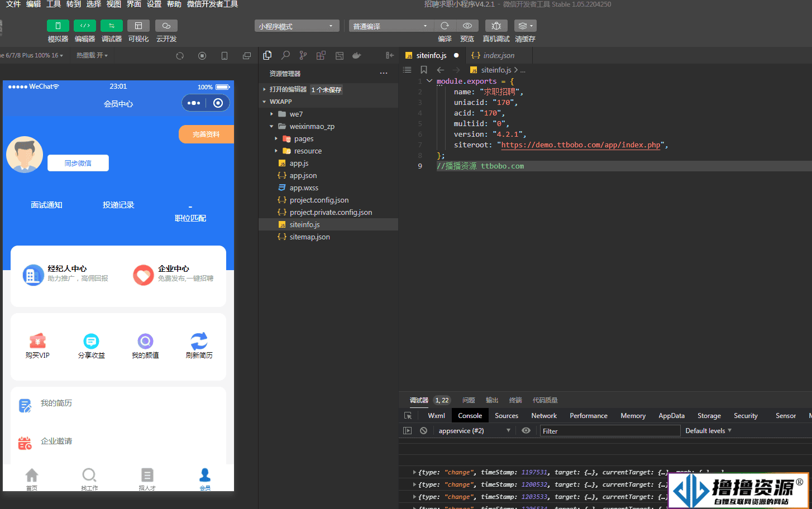Open the compile mode dropdown
The image size is (812, 509).
(x=391, y=26)
